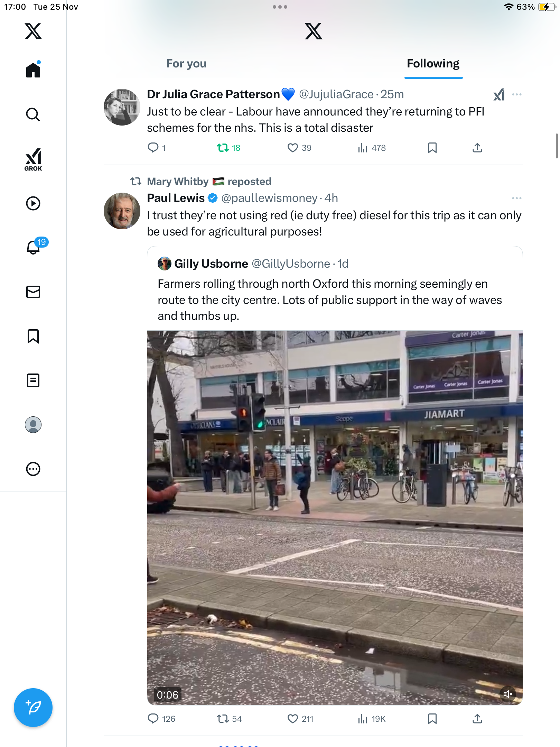Switch to the For you tab
560x747 pixels.
click(186, 64)
